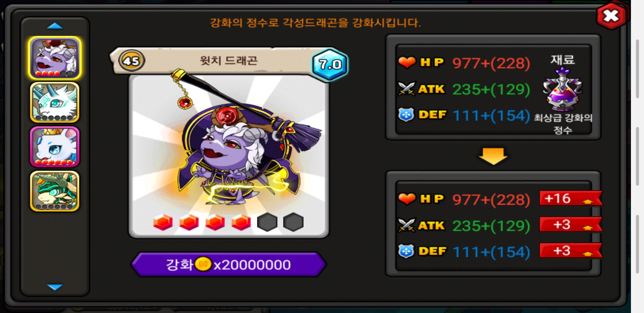
Task: Select the white ice-horned dragon portrait
Action: (55, 103)
